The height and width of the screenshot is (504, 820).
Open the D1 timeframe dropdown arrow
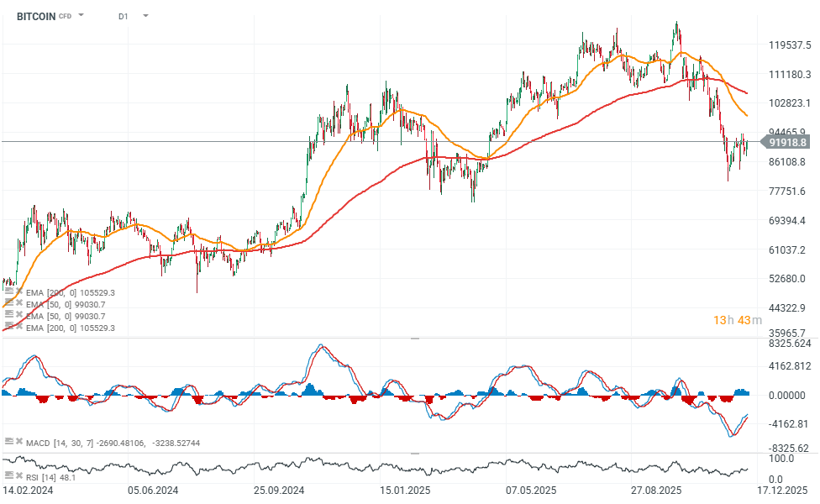tap(145, 15)
